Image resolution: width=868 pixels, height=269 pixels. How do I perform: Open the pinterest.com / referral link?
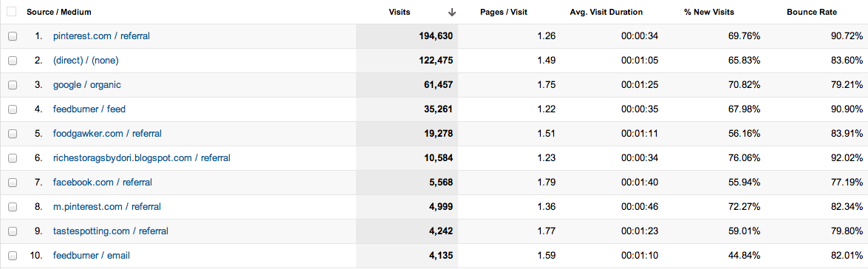(101, 36)
